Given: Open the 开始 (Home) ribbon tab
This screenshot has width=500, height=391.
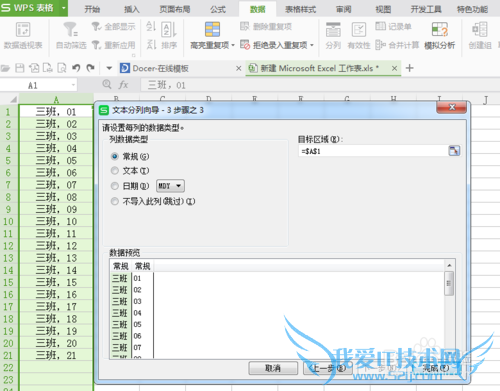Looking at the screenshot, I should click(92, 9).
